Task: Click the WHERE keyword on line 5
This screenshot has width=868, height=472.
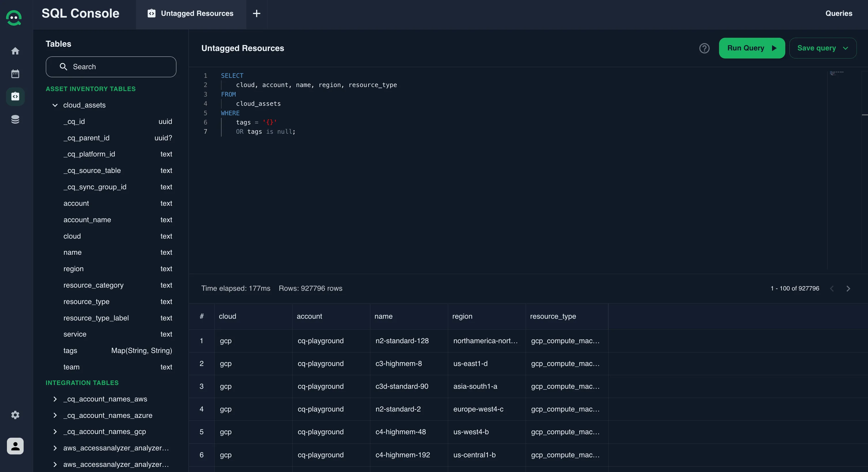Action: coord(230,113)
